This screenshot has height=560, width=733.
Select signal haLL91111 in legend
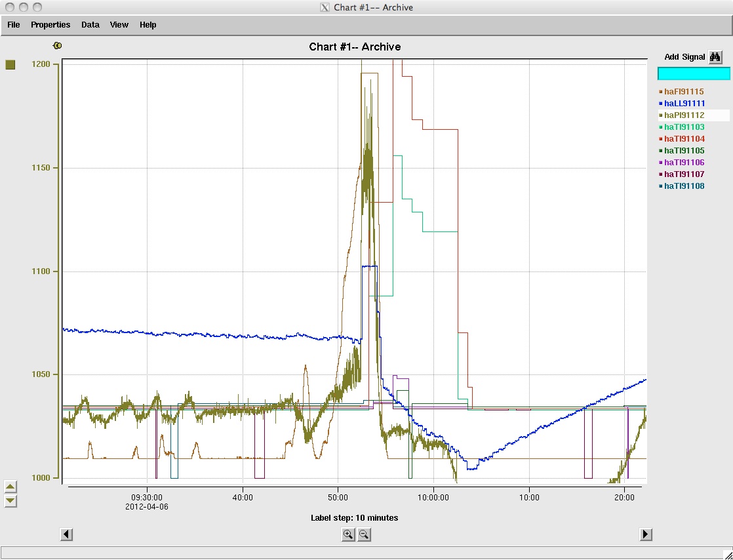684,104
